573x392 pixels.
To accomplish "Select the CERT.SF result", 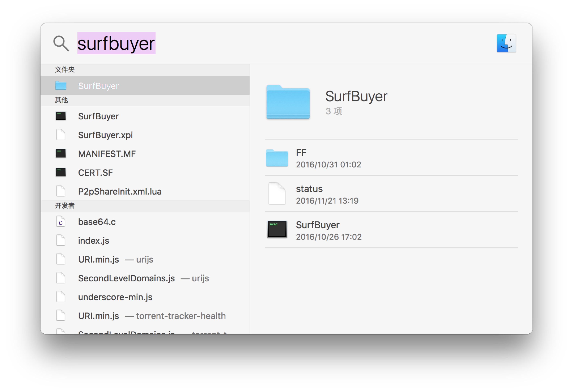I will 95,172.
